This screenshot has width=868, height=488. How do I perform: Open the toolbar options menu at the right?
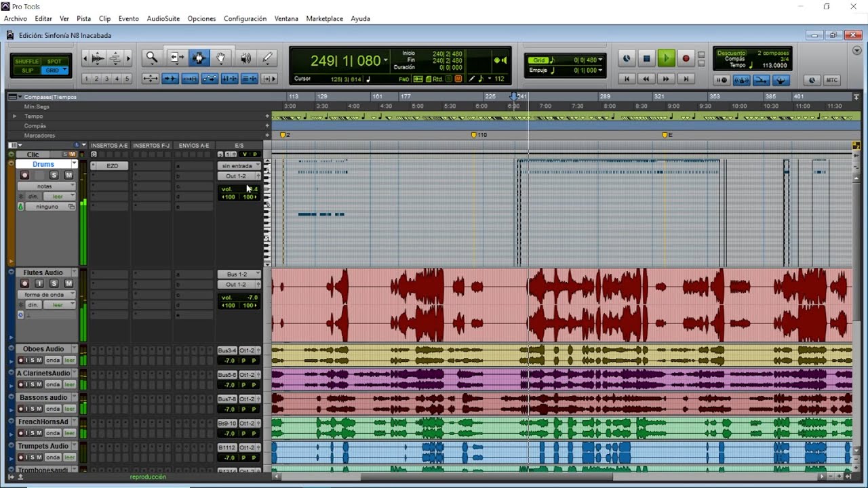[857, 51]
